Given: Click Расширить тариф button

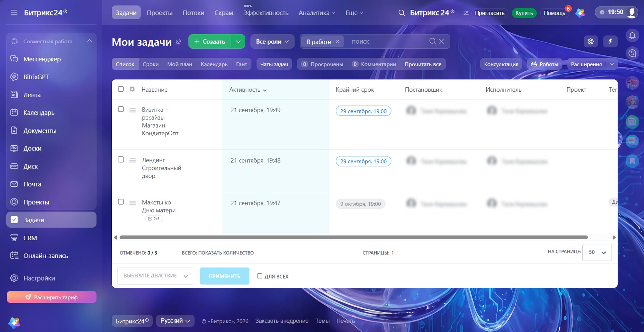Looking at the screenshot, I should (52, 297).
